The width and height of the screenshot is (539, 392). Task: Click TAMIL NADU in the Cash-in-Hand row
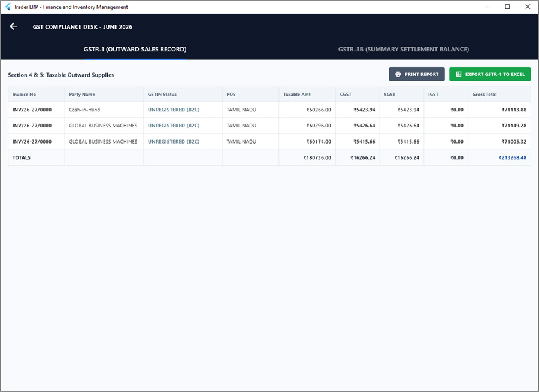tap(241, 110)
